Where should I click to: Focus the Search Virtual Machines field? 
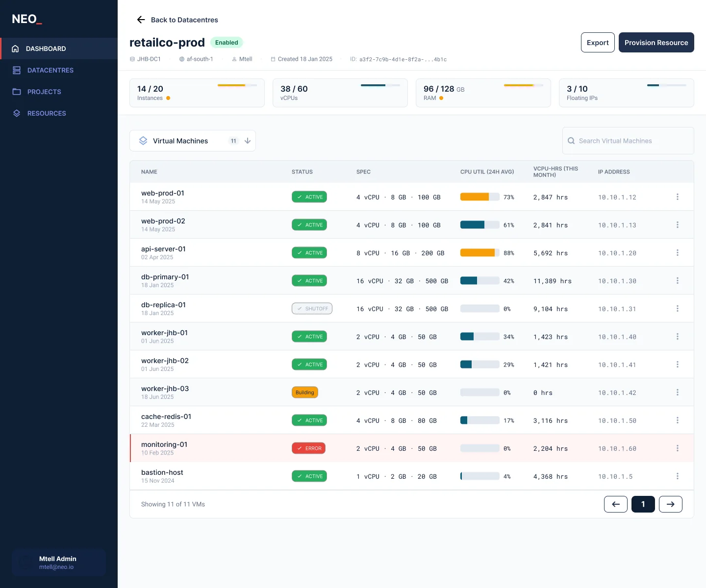point(628,141)
